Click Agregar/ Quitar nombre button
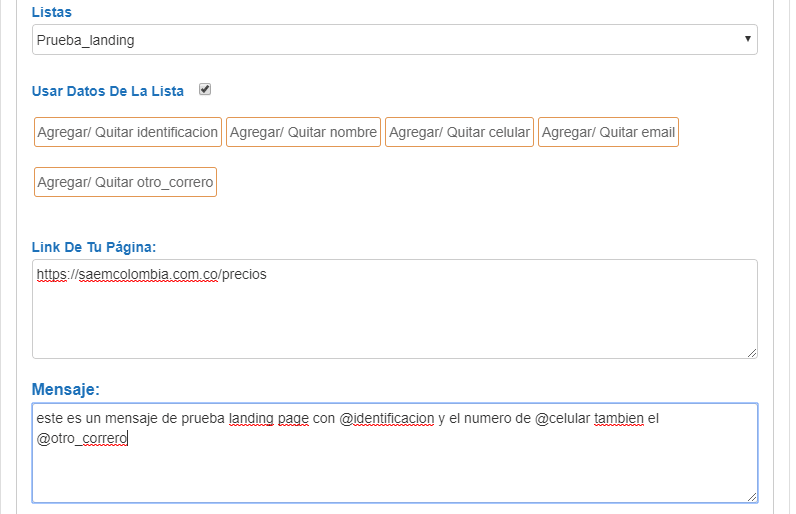This screenshot has height=514, width=796. pyautogui.click(x=303, y=132)
